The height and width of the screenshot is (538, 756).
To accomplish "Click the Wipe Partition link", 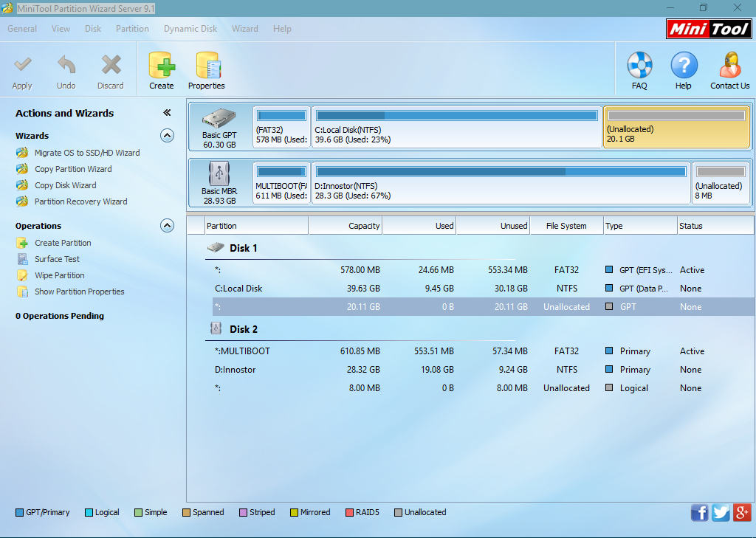I will [x=59, y=275].
